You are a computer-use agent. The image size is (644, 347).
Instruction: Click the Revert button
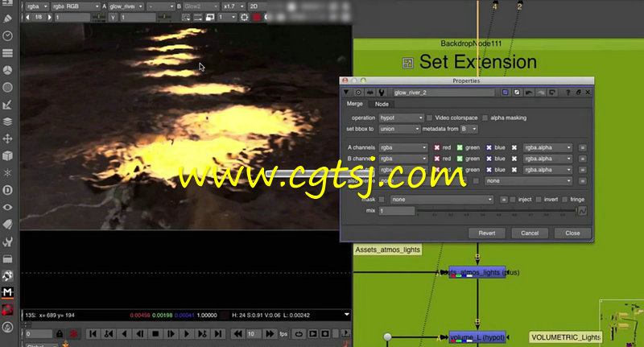(x=487, y=233)
